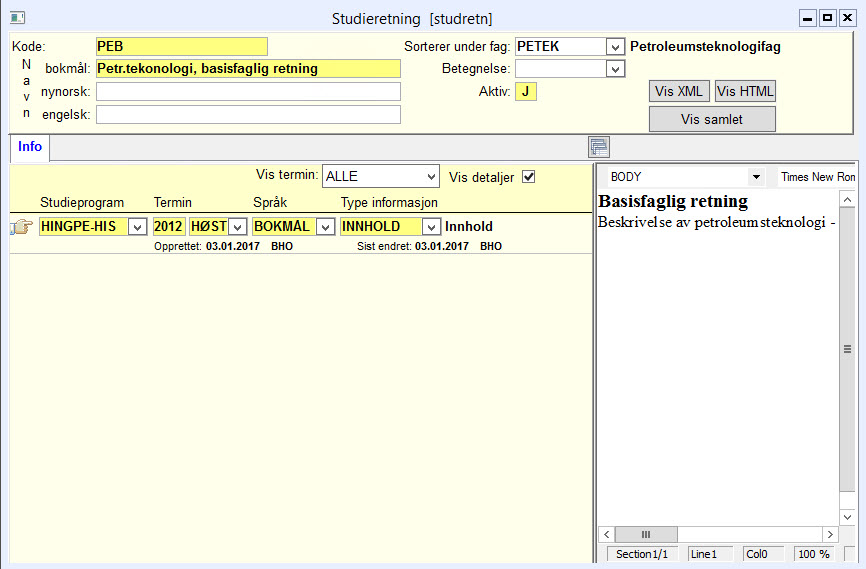Click the stacked windows icon beside the Info tab
Image resolution: width=866 pixels, height=569 pixels.
tap(599, 147)
